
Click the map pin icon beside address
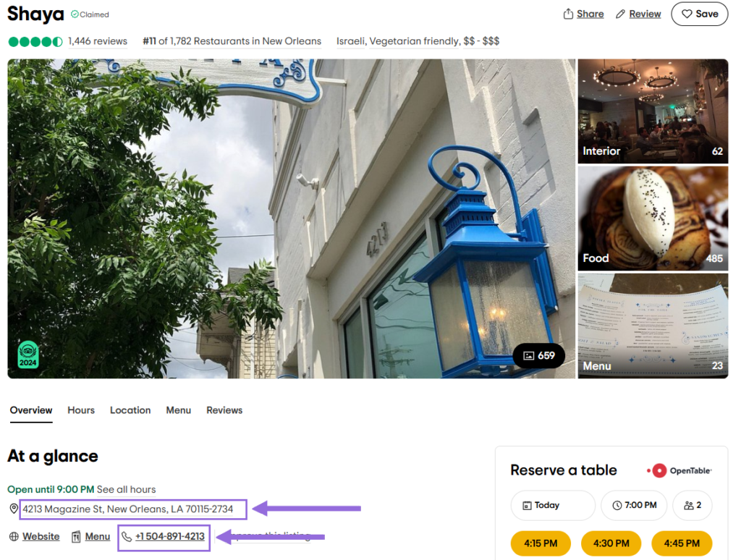14,509
